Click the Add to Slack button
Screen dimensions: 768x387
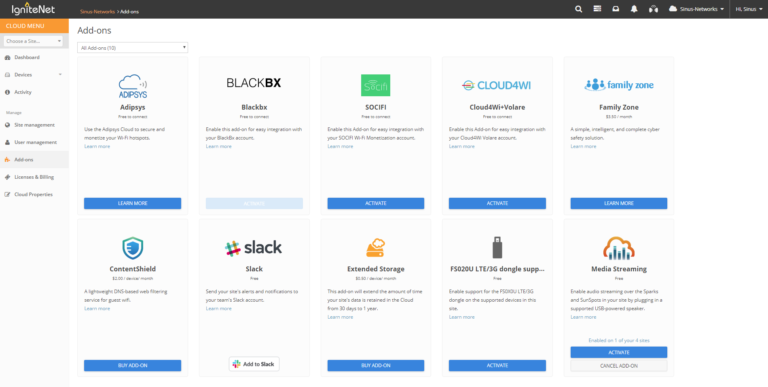254,364
